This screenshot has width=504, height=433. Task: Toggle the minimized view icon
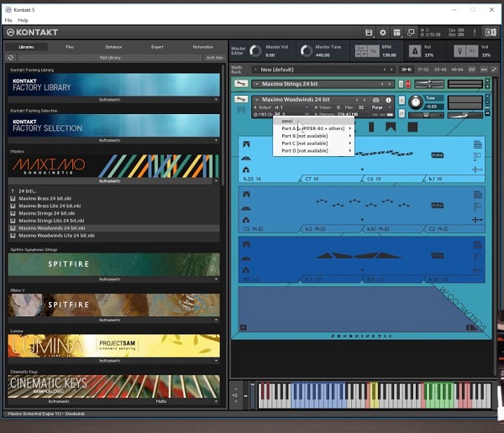[x=411, y=33]
